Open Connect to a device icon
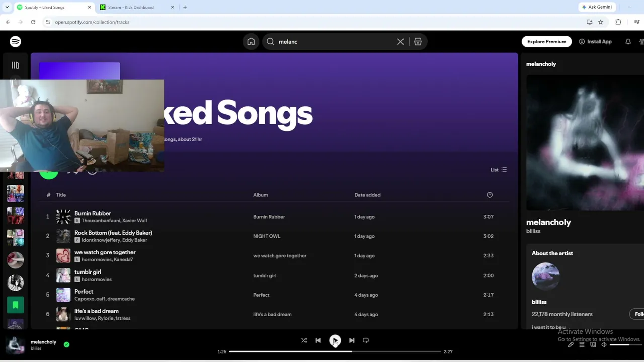 (x=593, y=345)
